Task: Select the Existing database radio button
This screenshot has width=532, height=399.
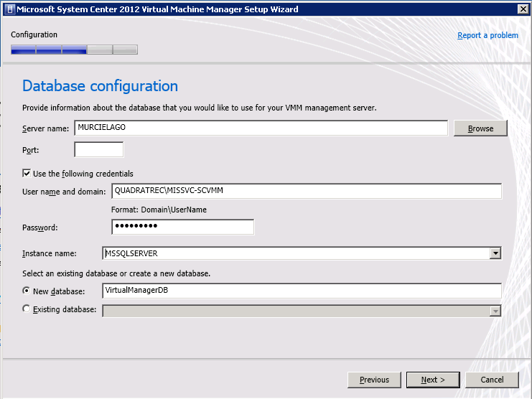Action: (27, 309)
